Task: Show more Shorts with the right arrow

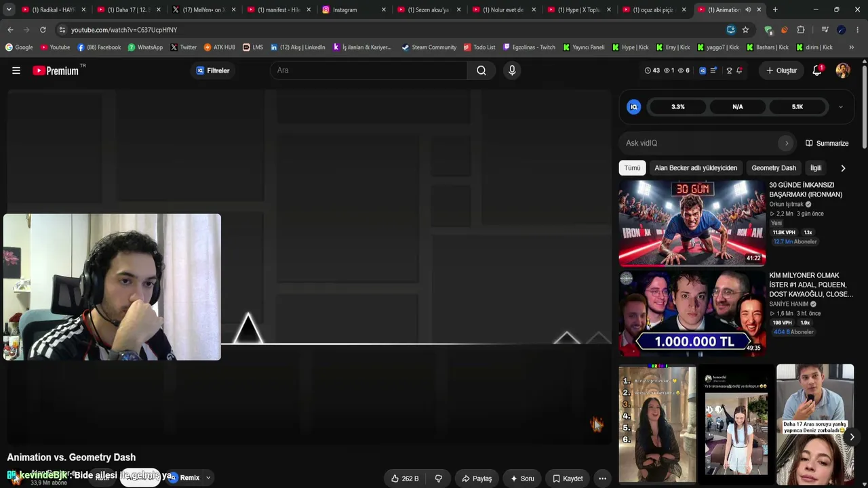Action: pyautogui.click(x=852, y=437)
